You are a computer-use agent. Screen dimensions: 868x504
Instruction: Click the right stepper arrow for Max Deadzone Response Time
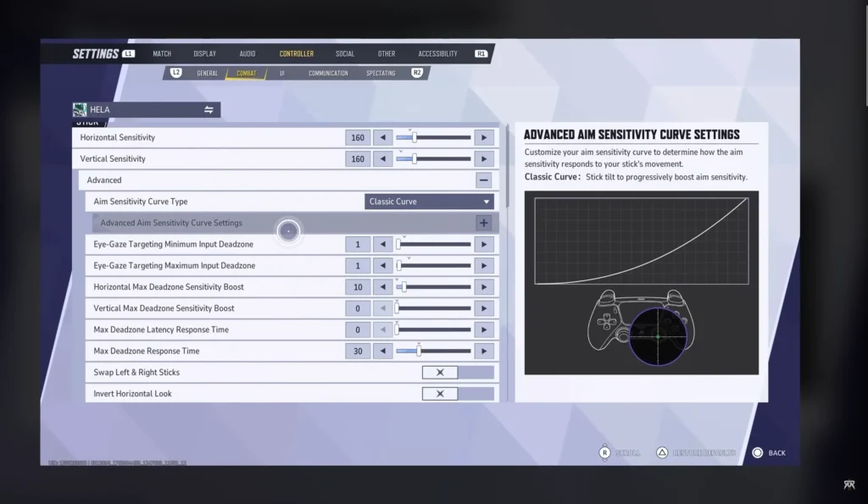click(x=483, y=350)
